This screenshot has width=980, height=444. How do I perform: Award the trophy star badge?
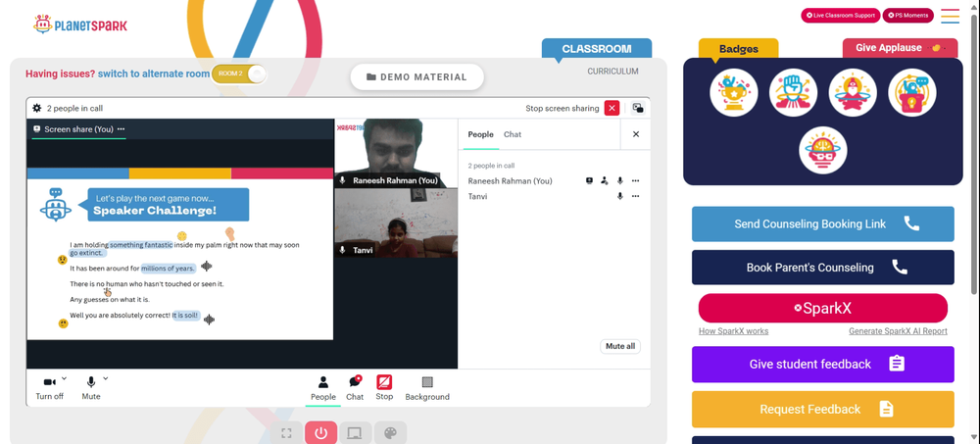(x=734, y=92)
